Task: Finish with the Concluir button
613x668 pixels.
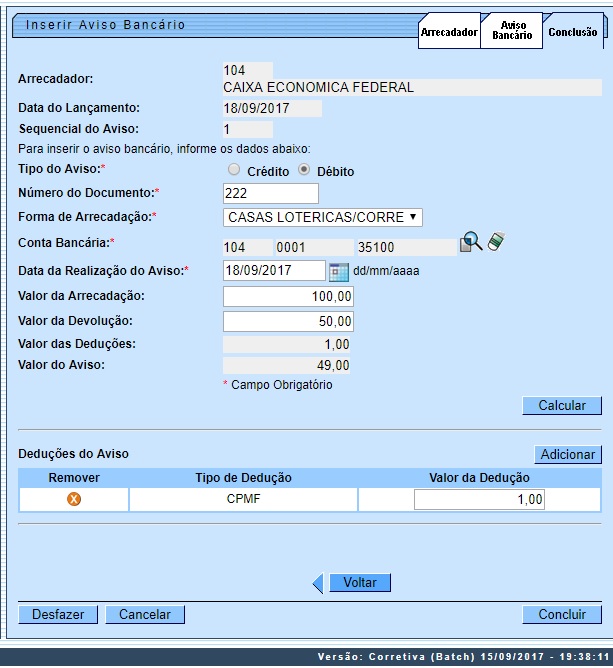Action: tap(561, 615)
